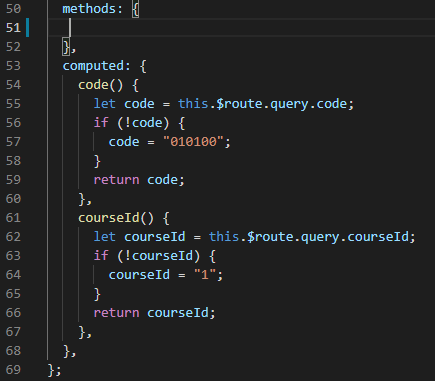Click the highlighted opening brace after methods

pyautogui.click(x=135, y=9)
